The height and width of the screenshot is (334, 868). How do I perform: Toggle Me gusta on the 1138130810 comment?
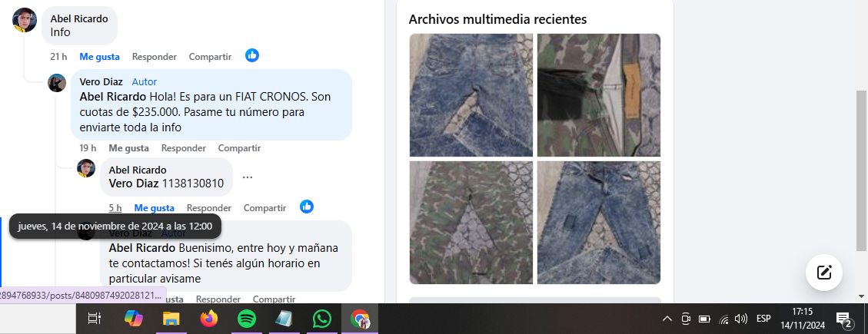(x=154, y=207)
